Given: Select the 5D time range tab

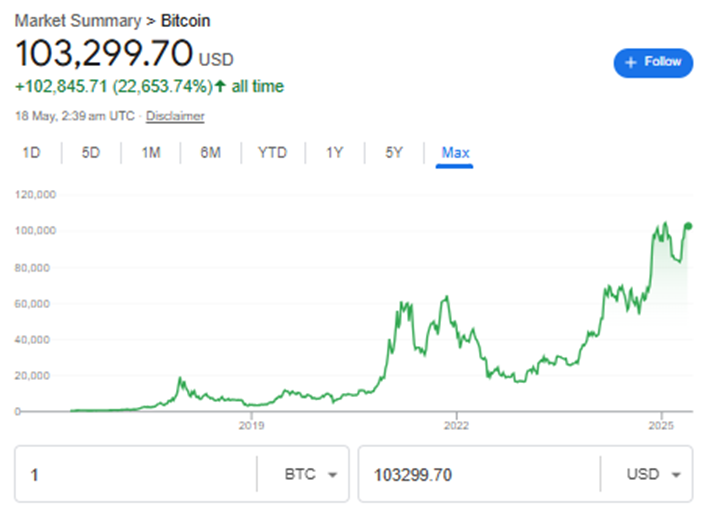Looking at the screenshot, I should pos(91,153).
